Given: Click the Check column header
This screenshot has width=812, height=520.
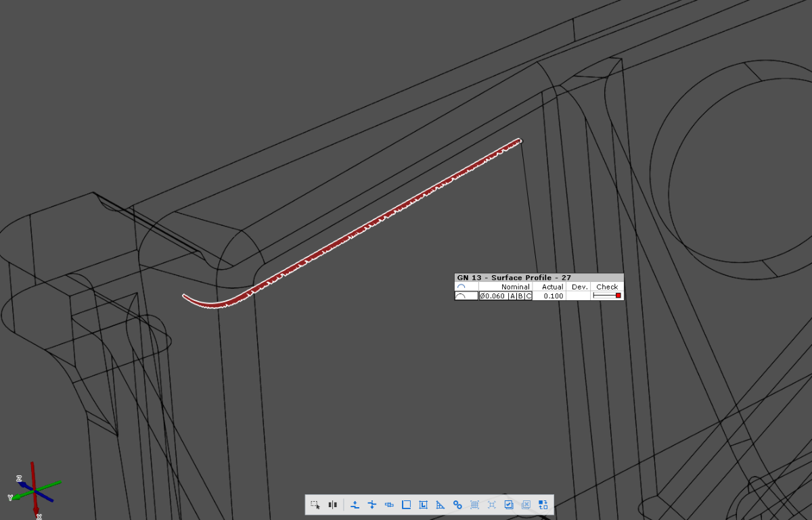Looking at the screenshot, I should [x=607, y=287].
